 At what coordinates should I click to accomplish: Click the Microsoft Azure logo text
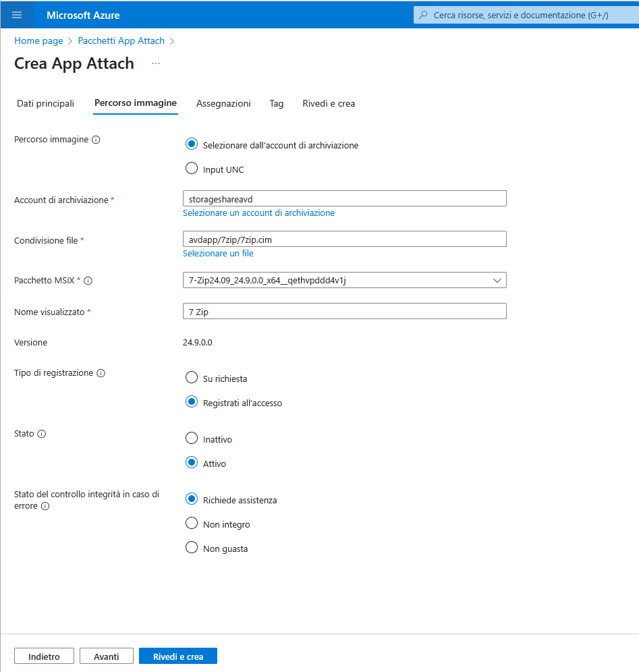[83, 16]
